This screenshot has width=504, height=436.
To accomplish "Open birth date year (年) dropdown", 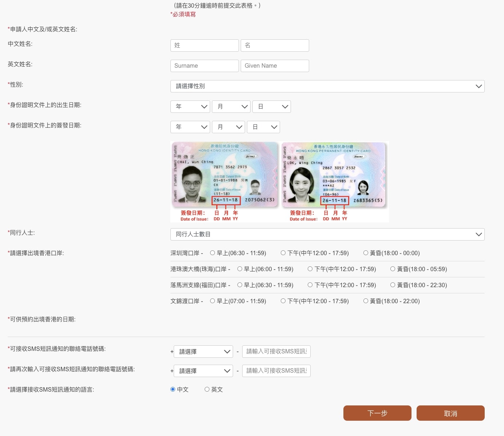I will 190,107.
